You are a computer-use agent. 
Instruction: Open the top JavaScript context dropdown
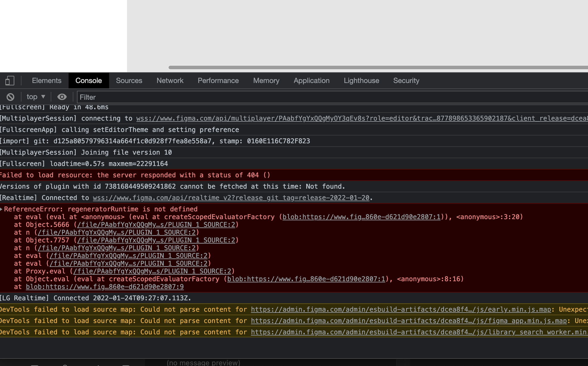pos(36,97)
